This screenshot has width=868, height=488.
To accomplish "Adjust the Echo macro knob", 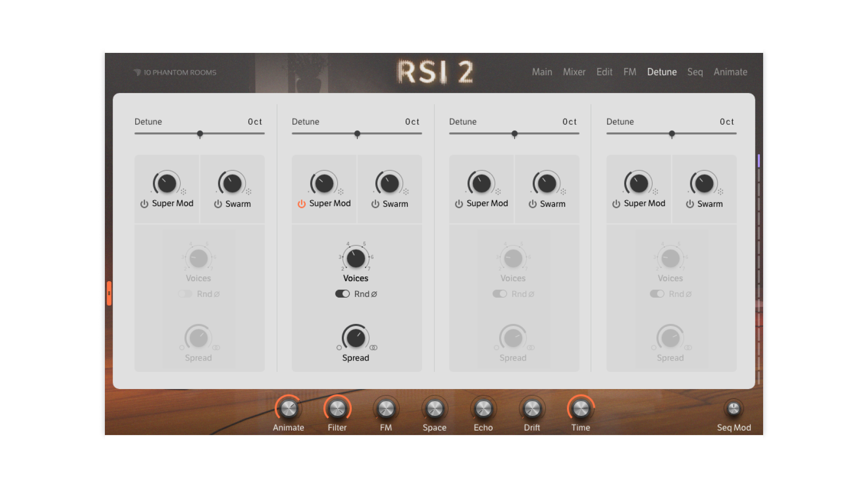I will pos(483,408).
